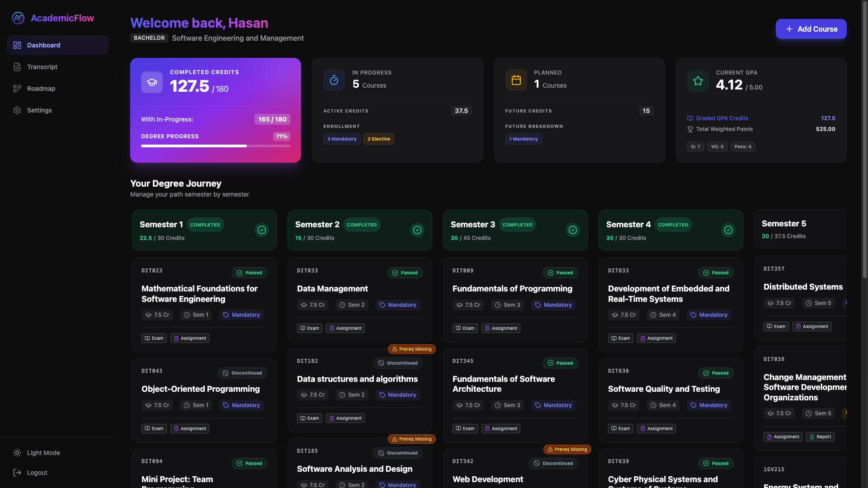868x488 pixels.
Task: Click the Sem 4 tag on DIT636
Action: click(x=663, y=405)
